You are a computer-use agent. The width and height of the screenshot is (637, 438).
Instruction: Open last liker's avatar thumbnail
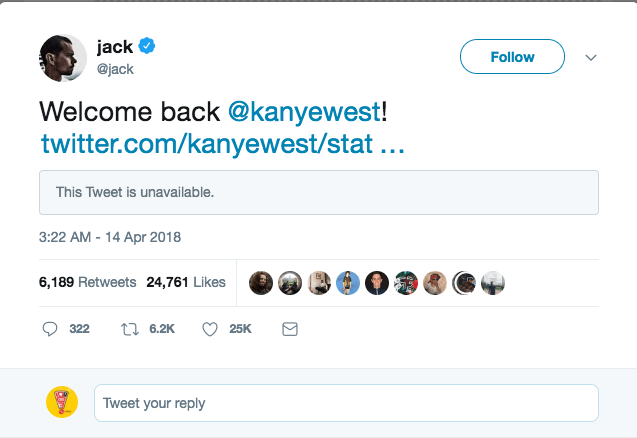point(493,283)
